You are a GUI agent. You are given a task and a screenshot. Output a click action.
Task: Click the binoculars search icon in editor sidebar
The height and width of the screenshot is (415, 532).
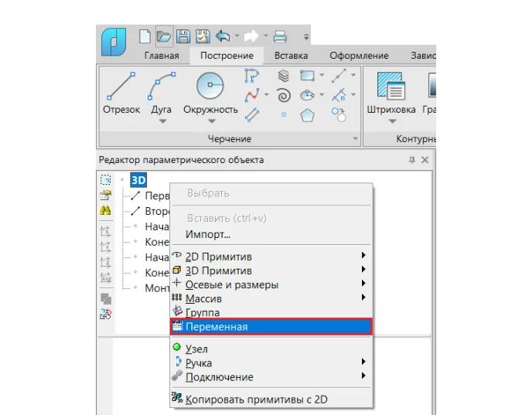tap(105, 210)
